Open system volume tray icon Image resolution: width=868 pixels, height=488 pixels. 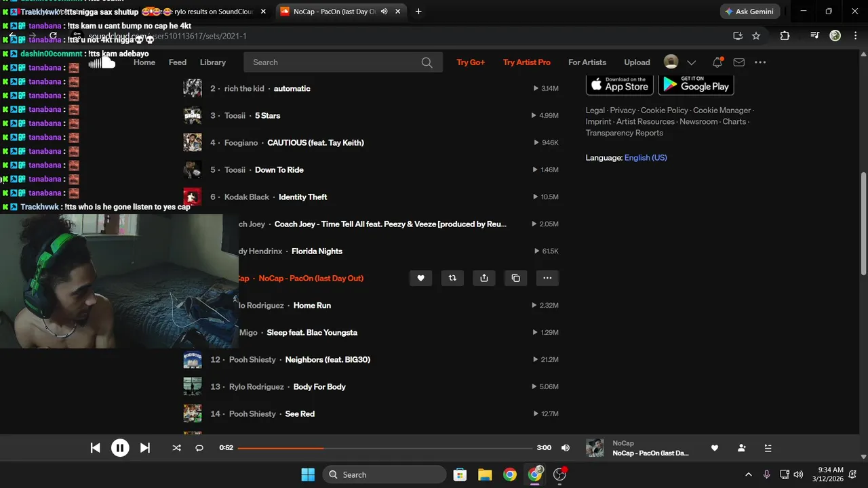799,474
